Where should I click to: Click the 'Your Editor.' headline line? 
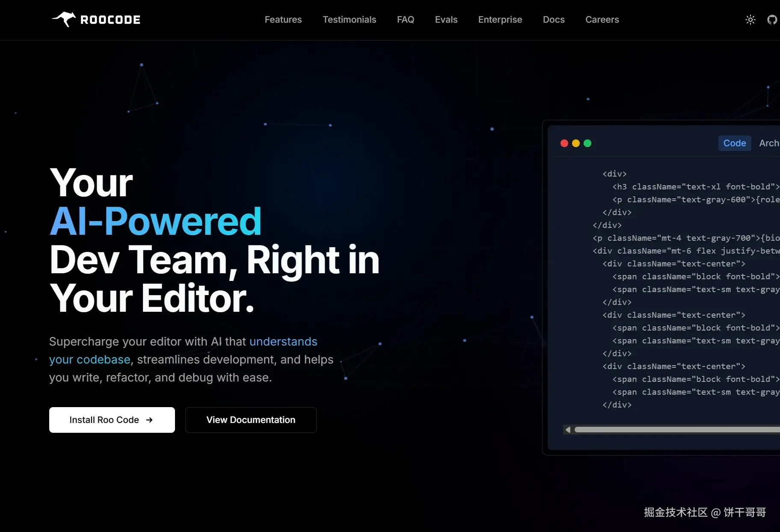pos(152,298)
